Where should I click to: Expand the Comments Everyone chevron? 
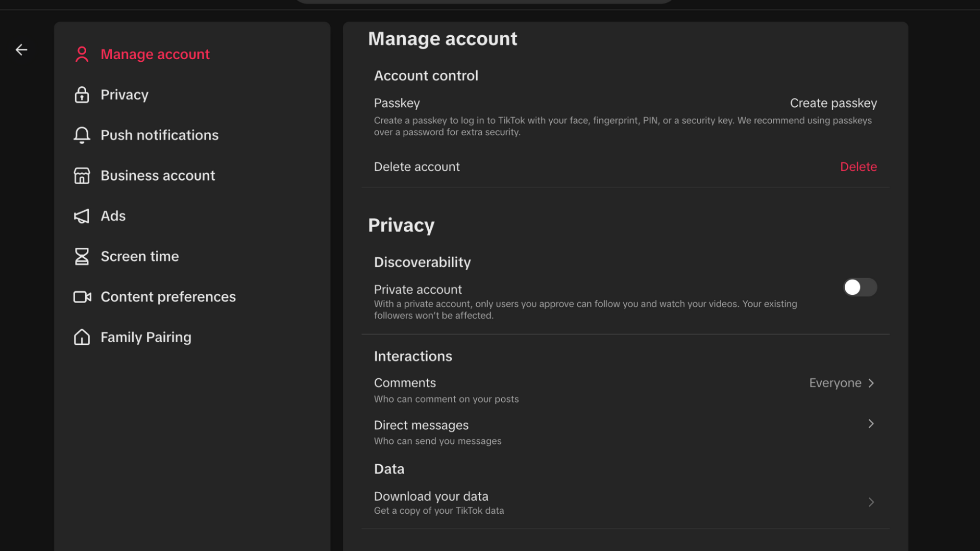(871, 383)
